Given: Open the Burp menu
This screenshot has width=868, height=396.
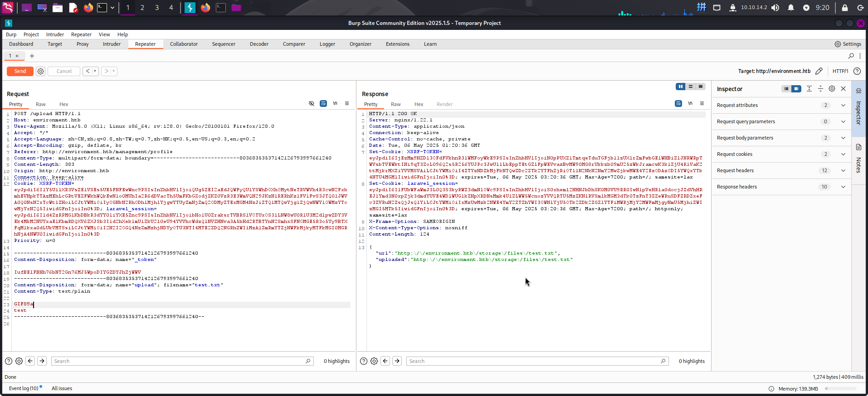Looking at the screenshot, I should pos(11,34).
